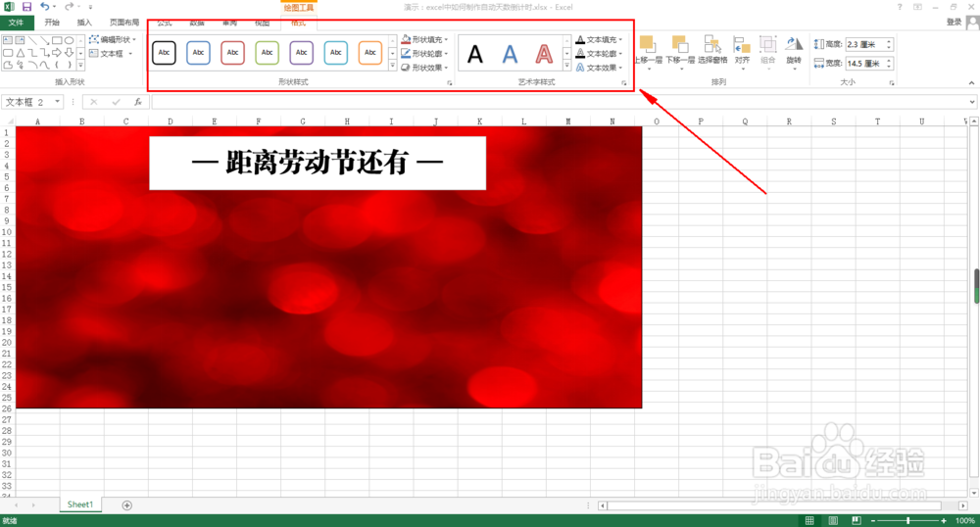
Task: Switch to the 页面布局 (Page Layout) tab
Action: click(124, 23)
